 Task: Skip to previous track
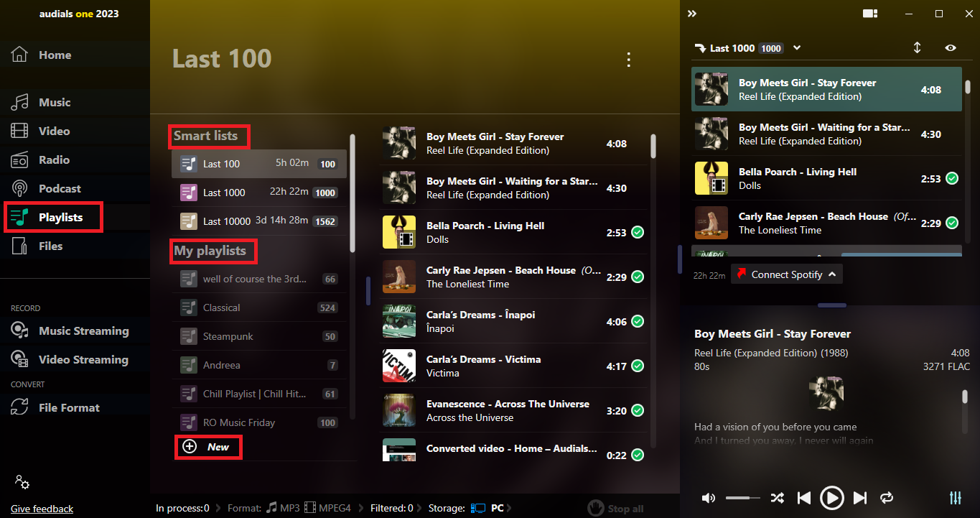pyautogui.click(x=804, y=498)
